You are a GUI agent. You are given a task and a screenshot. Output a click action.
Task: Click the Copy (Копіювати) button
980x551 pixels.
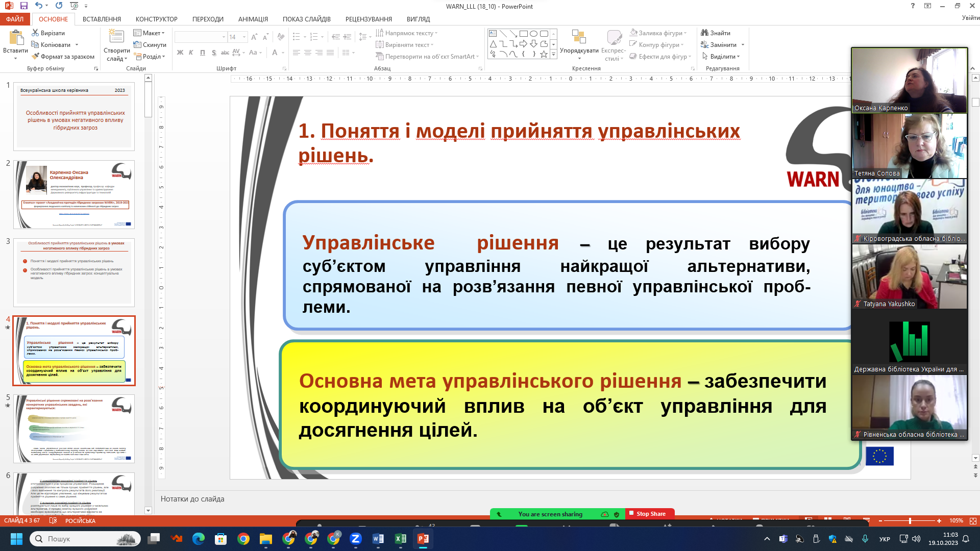click(x=52, y=45)
